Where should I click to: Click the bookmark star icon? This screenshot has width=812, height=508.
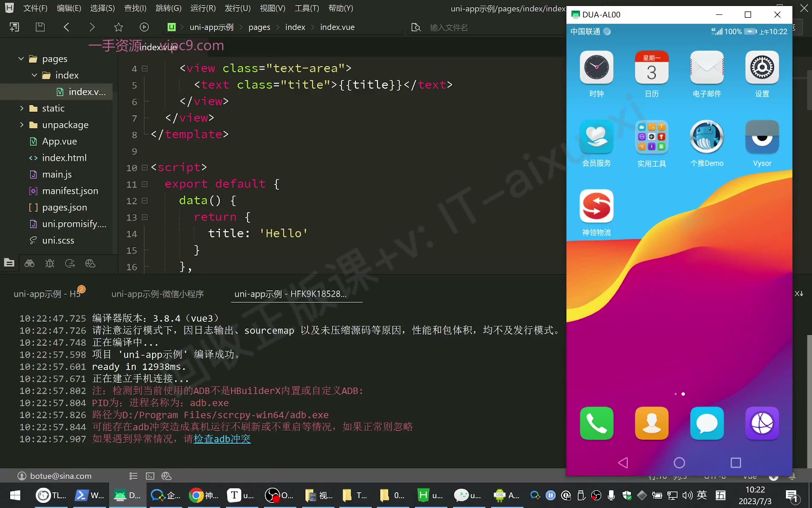[x=118, y=27]
